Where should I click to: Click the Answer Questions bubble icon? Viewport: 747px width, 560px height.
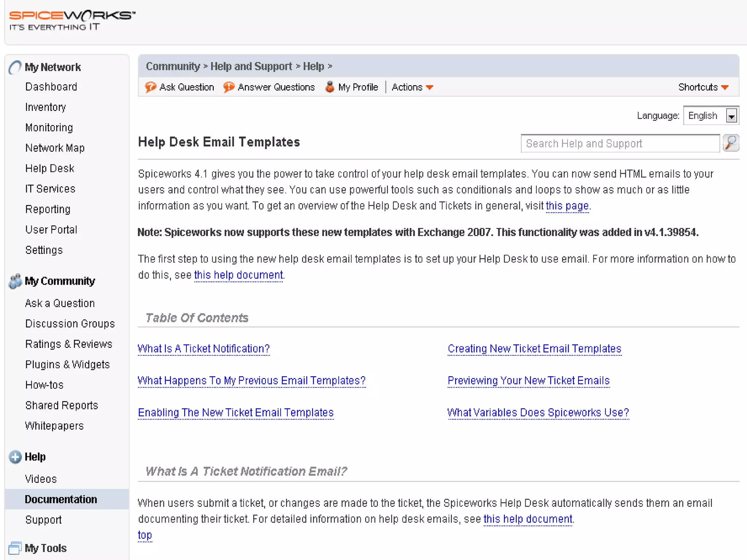click(x=229, y=87)
